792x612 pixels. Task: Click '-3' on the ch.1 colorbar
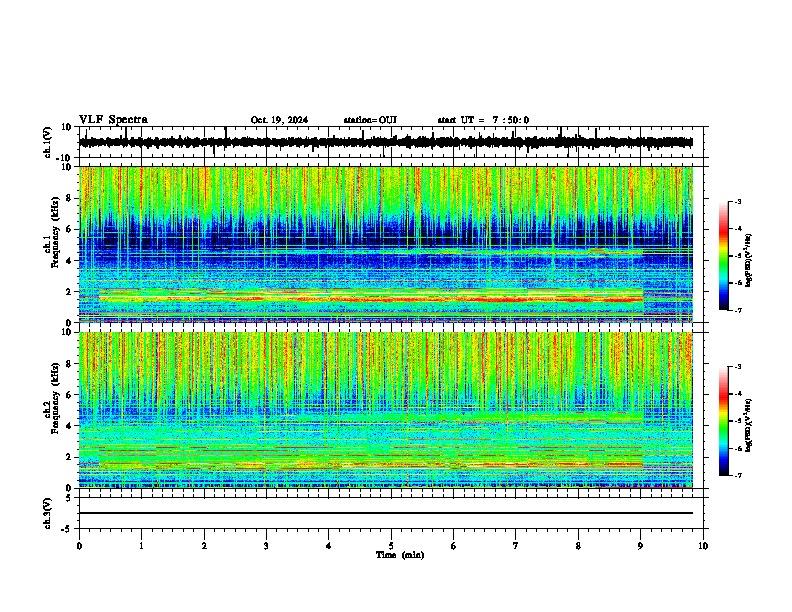(737, 201)
